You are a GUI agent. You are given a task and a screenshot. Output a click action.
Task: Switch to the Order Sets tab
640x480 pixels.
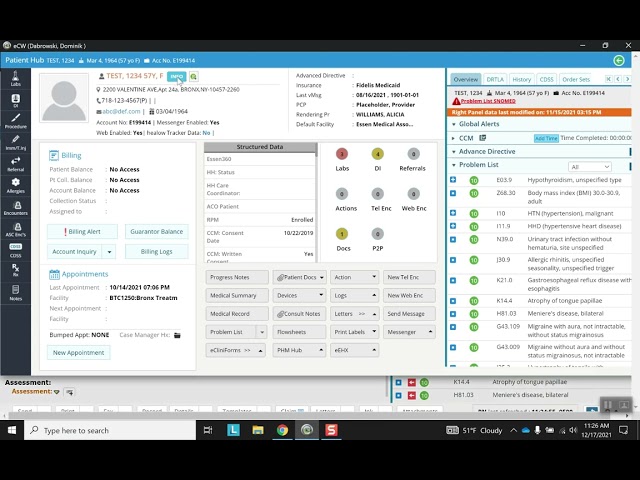point(576,79)
